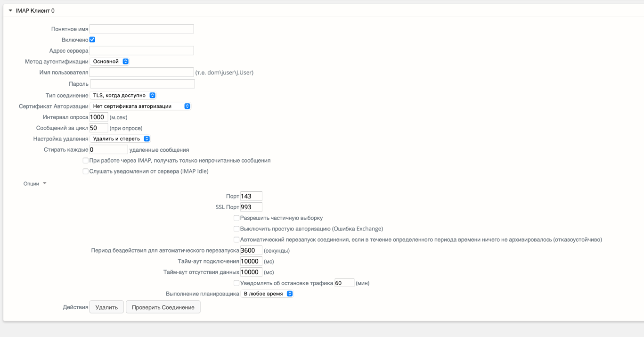Screen dimensions: 644x337
Task: Enable Автоматический перезапуск соединения checkbox
Action: tap(236, 240)
